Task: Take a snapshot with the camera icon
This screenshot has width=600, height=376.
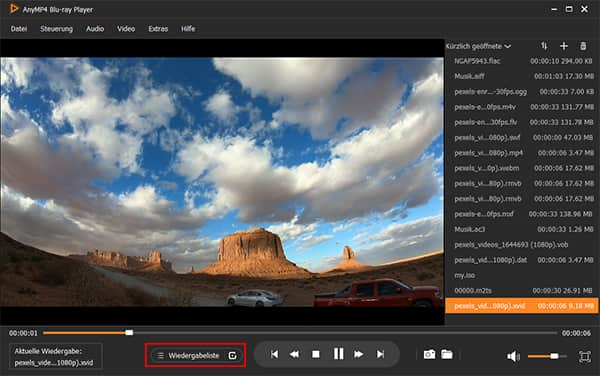Action: click(x=429, y=354)
